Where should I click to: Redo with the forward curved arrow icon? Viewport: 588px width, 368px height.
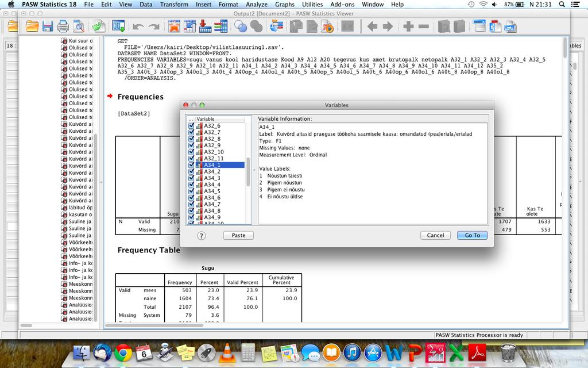click(154, 26)
